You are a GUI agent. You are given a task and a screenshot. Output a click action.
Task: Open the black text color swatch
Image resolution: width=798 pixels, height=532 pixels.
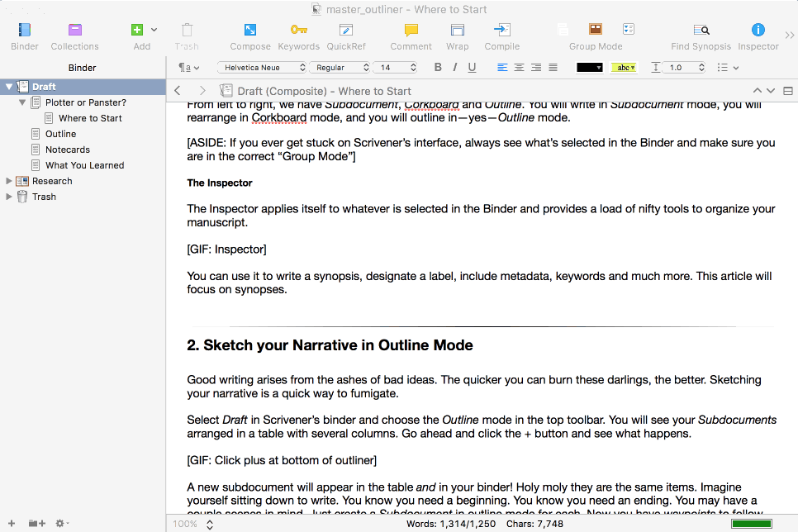589,67
